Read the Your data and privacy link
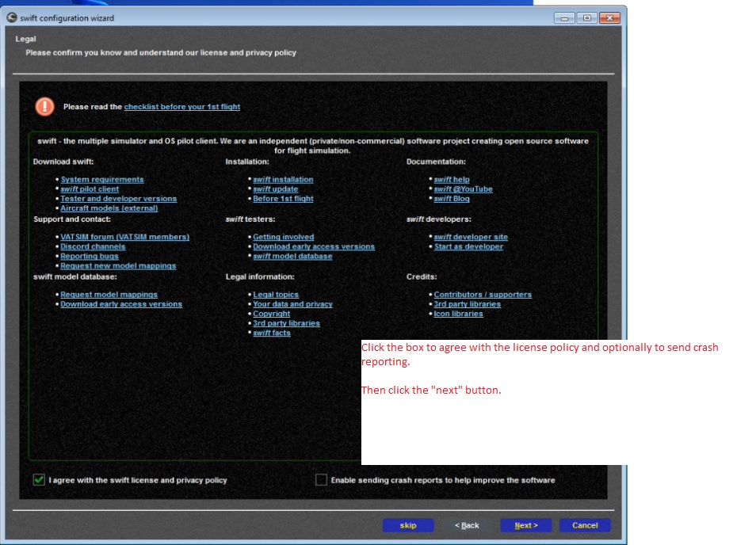The width and height of the screenshot is (756, 545). [x=292, y=304]
